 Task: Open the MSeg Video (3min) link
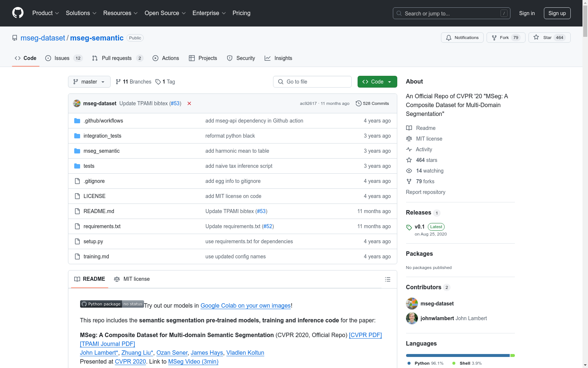tap(193, 361)
